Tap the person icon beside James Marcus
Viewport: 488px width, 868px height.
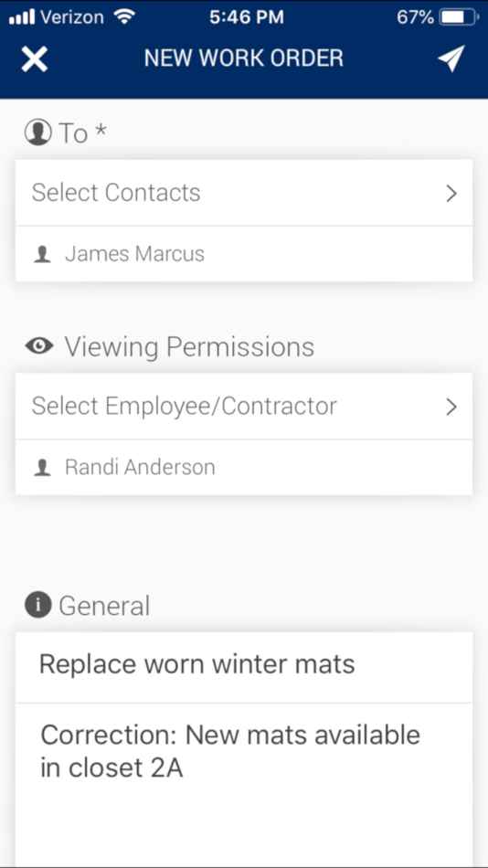coord(43,255)
